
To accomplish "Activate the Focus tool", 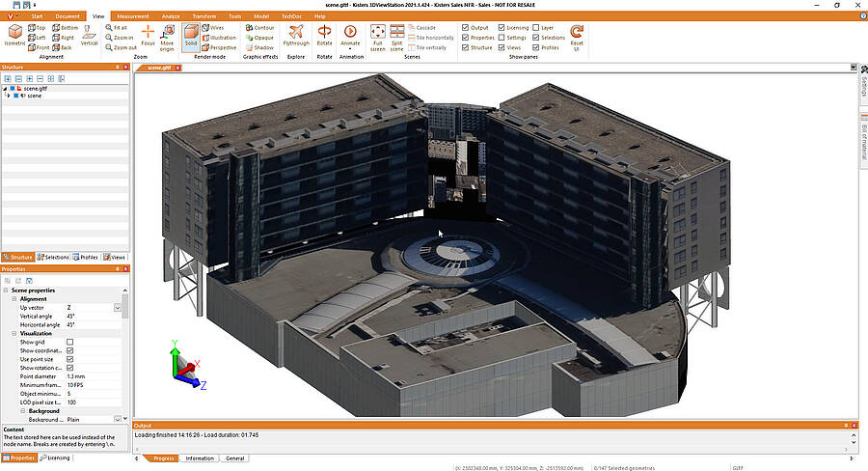I will pyautogui.click(x=148, y=36).
